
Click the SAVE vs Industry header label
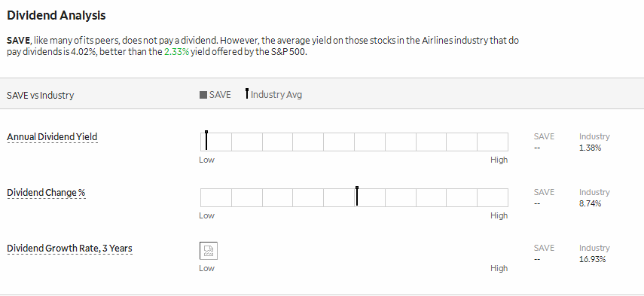pos(40,95)
